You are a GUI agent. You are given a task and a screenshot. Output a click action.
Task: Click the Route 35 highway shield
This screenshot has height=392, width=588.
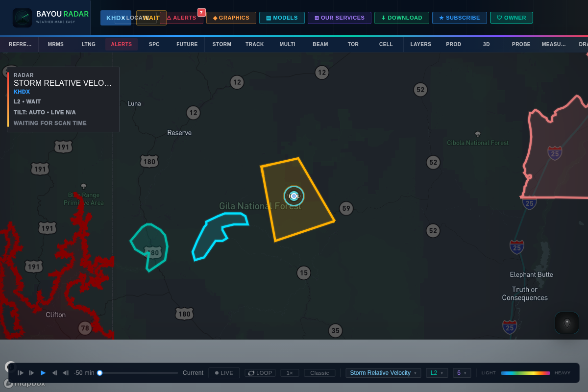335,331
